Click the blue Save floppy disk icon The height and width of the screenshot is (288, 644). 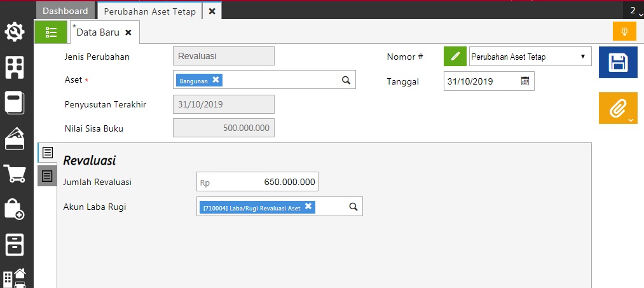[x=618, y=62]
